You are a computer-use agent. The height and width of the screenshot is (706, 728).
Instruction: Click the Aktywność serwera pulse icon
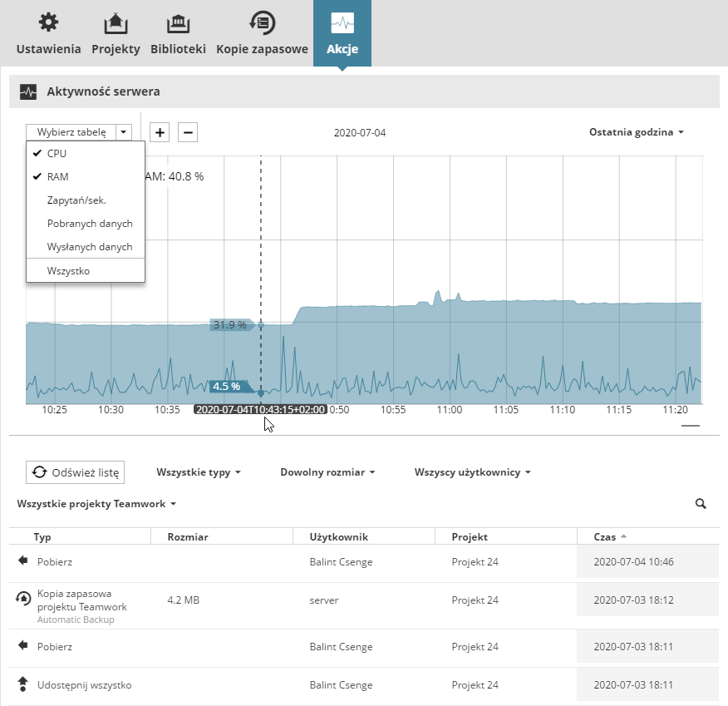tap(28, 91)
